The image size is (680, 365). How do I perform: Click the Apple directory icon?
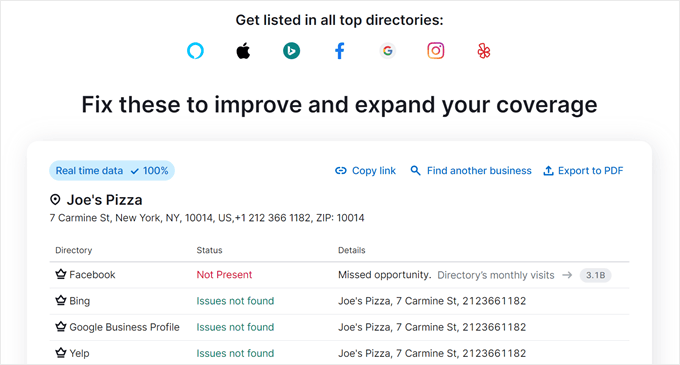point(243,51)
